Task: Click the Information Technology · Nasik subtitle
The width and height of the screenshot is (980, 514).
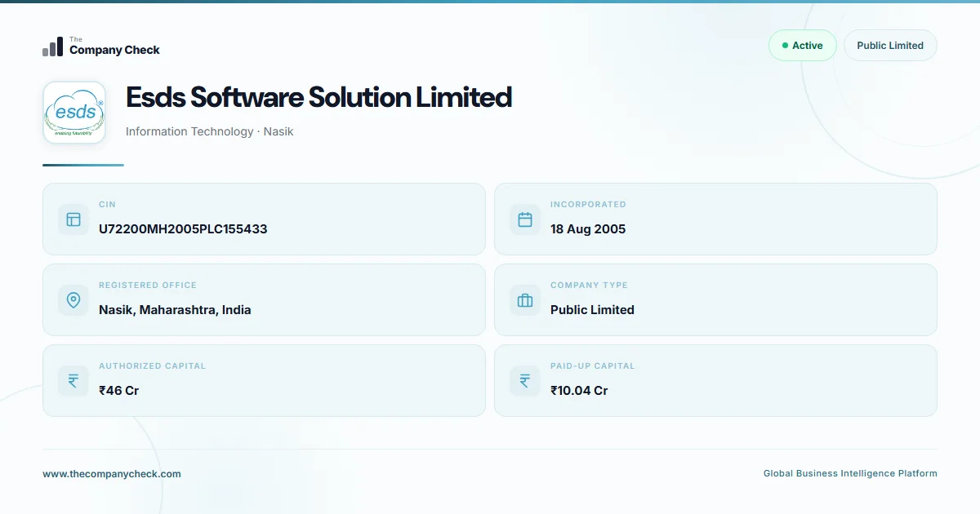Action: pyautogui.click(x=210, y=131)
